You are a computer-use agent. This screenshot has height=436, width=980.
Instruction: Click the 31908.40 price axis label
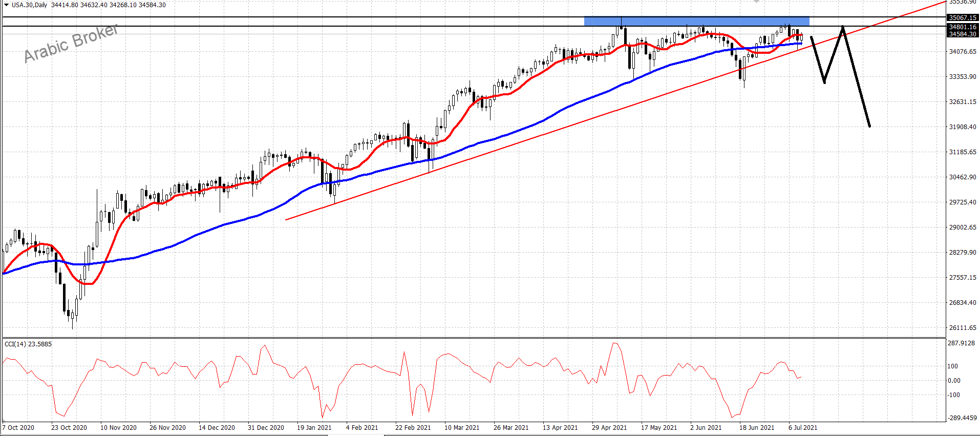(963, 127)
